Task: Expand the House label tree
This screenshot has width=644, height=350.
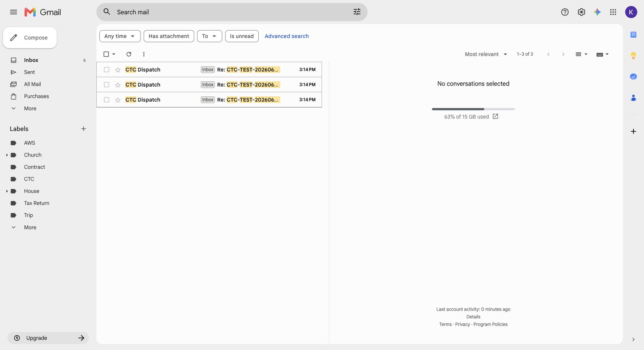Action: (x=7, y=191)
